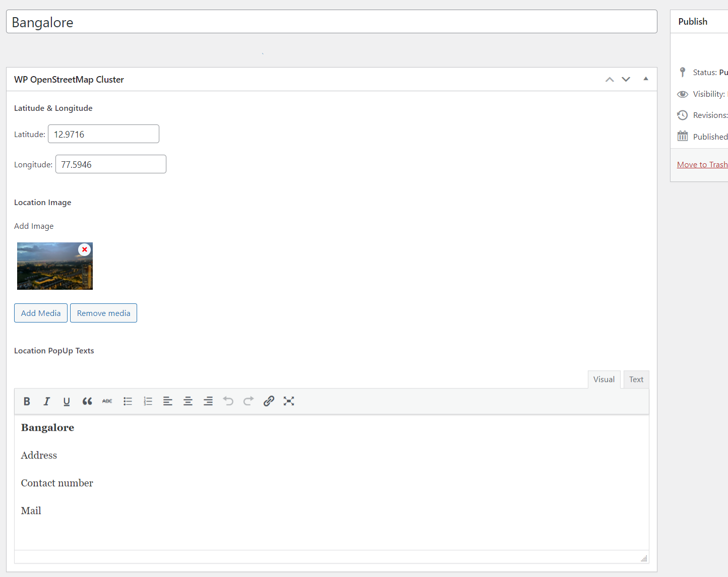Move the map cluster panel down
The width and height of the screenshot is (728, 577).
pyautogui.click(x=626, y=80)
